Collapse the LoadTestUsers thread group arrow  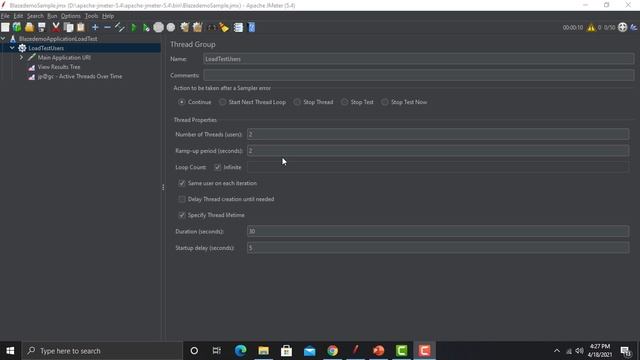point(12,48)
